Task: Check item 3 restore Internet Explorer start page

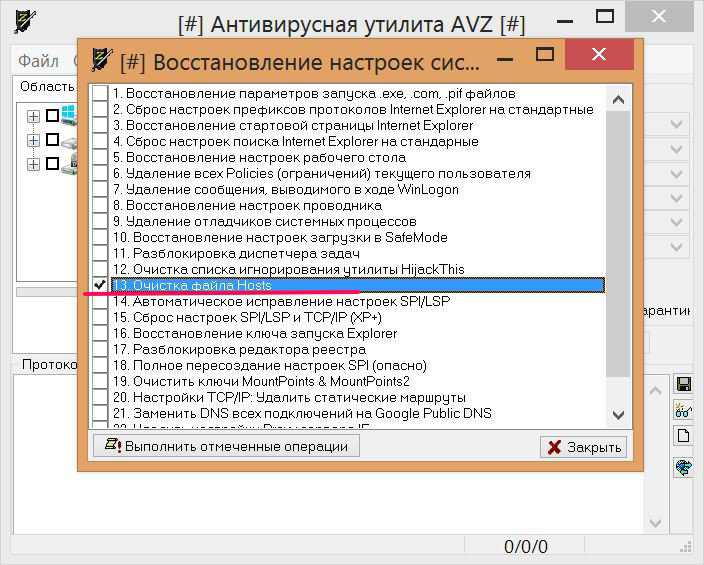Action: [x=100, y=125]
